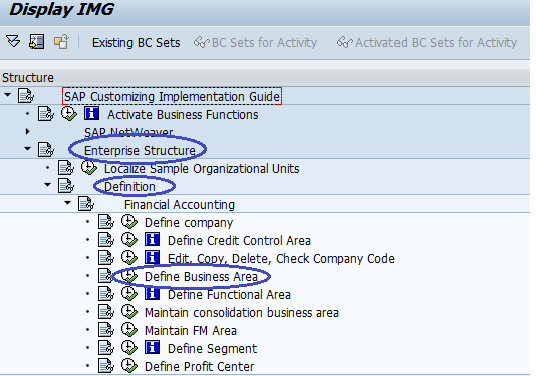Execute Define Credit Control Area activity icon
536x376 pixels.
point(130,240)
